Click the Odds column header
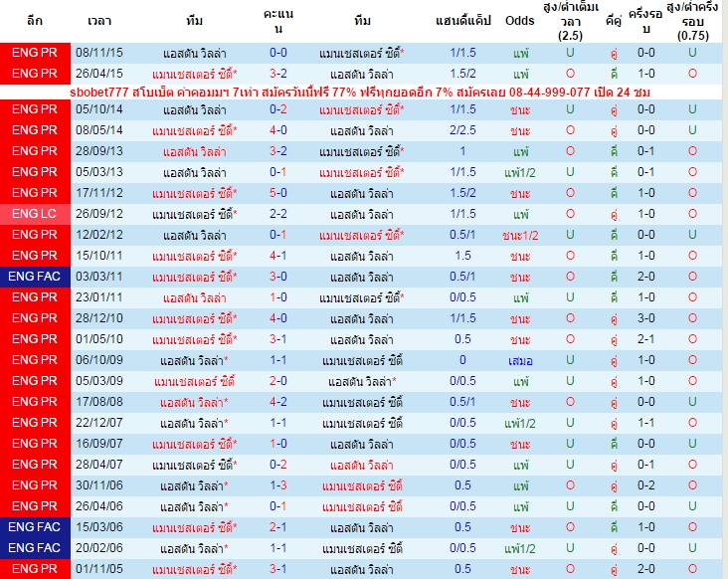 (x=519, y=21)
